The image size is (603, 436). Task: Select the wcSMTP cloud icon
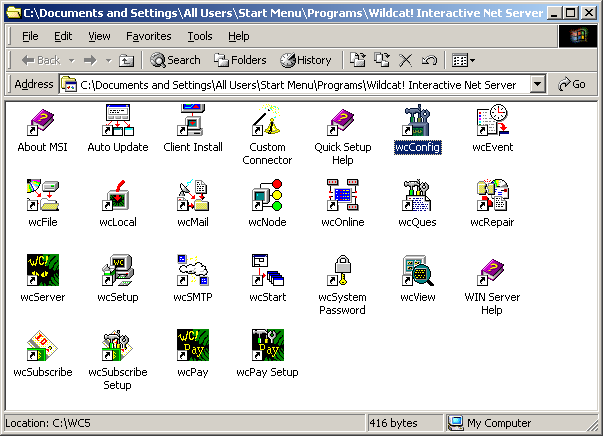[193, 270]
